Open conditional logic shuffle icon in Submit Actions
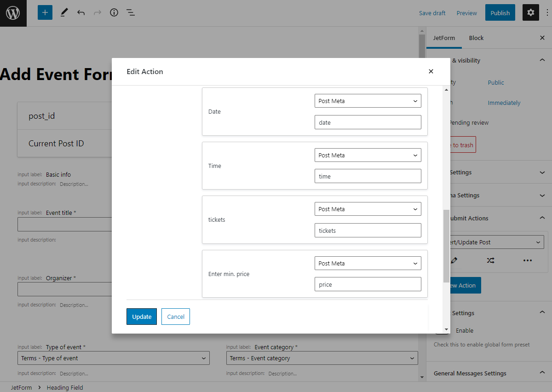 pyautogui.click(x=490, y=260)
